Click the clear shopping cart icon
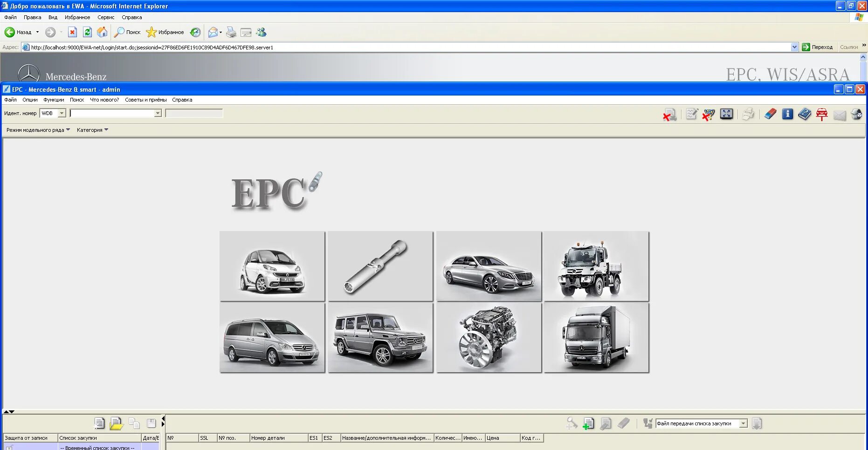The image size is (868, 450). coord(709,115)
